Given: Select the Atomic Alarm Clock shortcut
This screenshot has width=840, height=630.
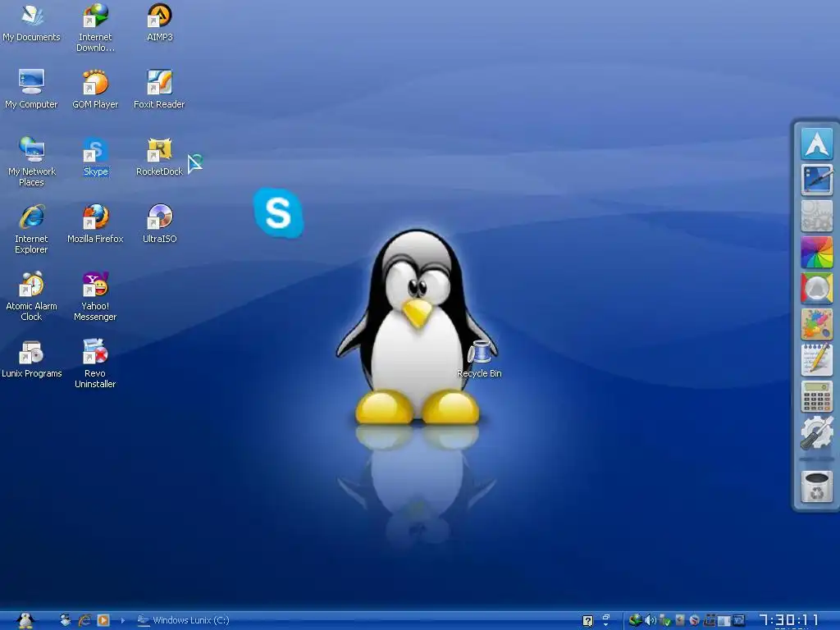Looking at the screenshot, I should (x=32, y=297).
